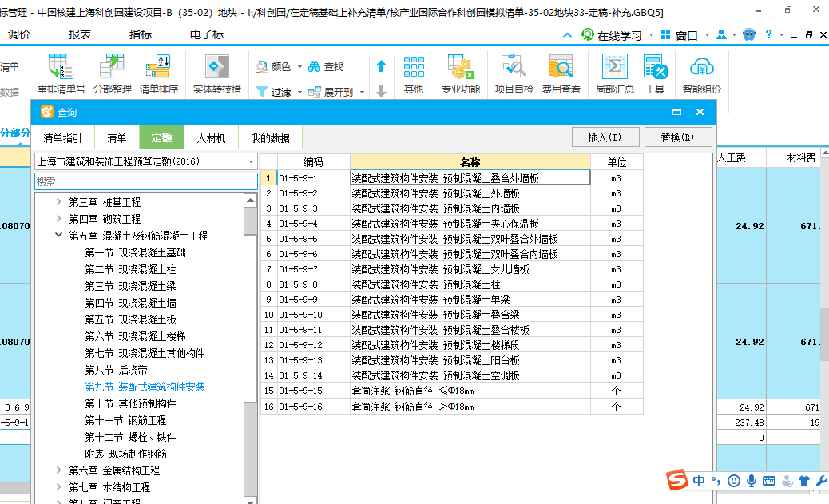Click the 搜索 input field

[146, 181]
